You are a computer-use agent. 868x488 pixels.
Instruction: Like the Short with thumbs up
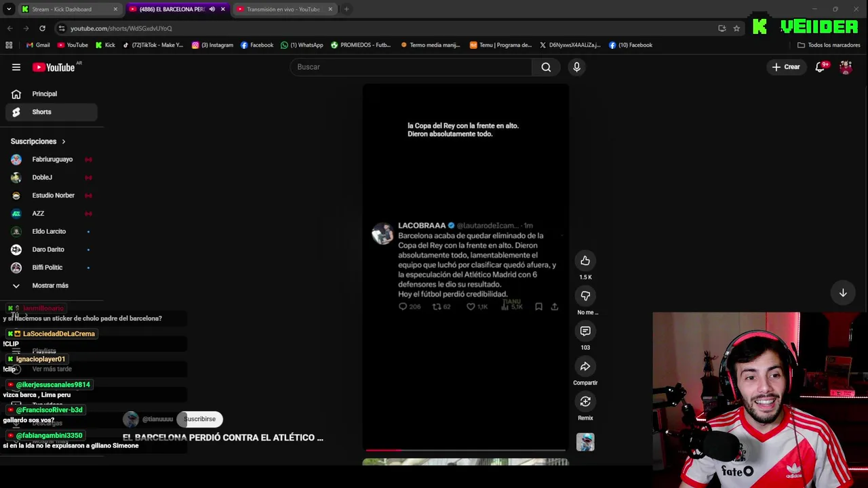(x=585, y=261)
